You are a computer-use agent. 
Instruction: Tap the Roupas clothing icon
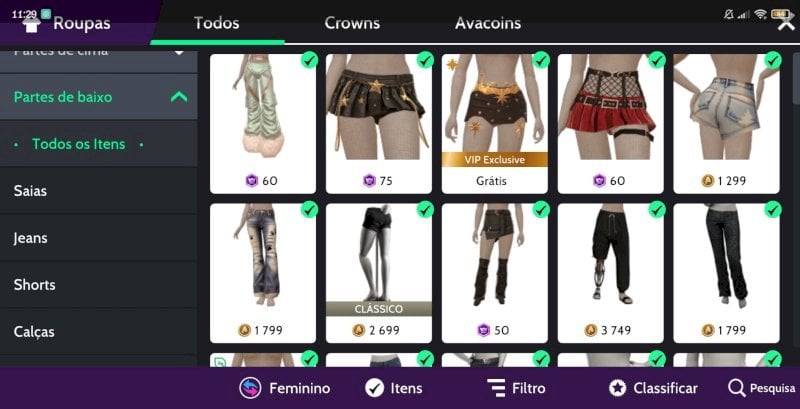point(32,24)
